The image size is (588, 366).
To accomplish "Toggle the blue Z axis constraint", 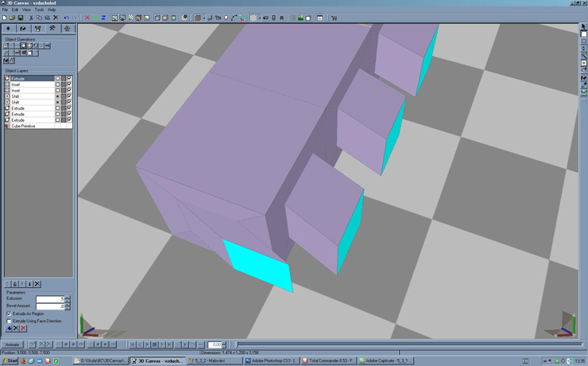I will (103, 18).
